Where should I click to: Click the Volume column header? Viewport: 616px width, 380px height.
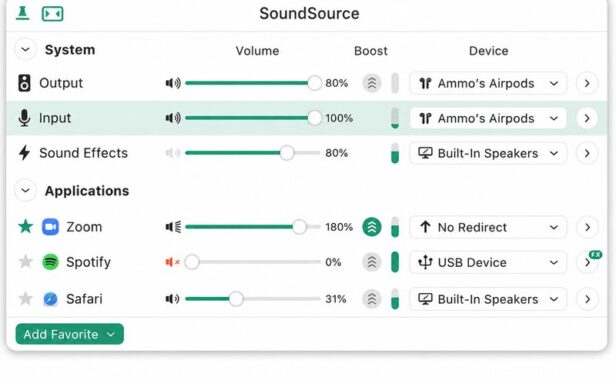(257, 51)
